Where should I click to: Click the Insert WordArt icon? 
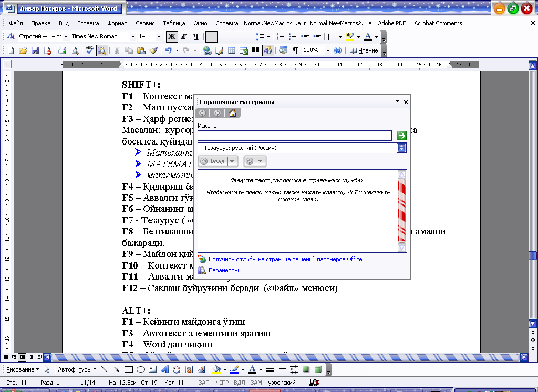click(x=164, y=369)
